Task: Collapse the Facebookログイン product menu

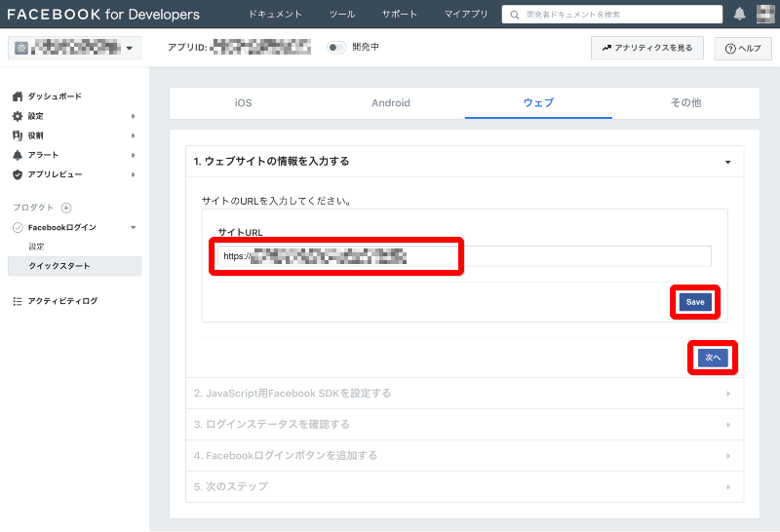Action: (133, 228)
